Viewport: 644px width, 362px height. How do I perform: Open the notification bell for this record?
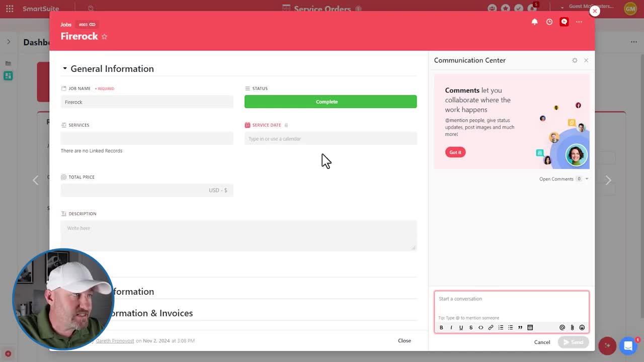[535, 22]
